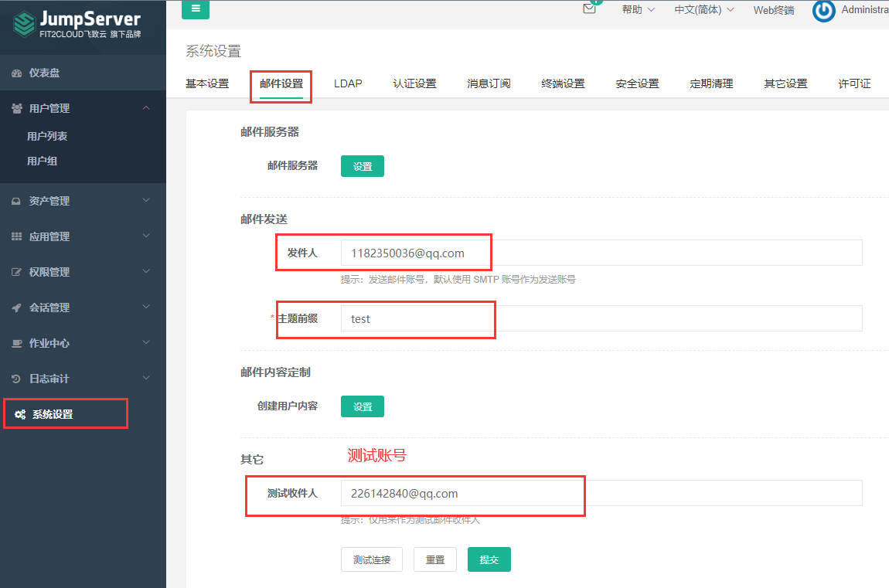Select the 用户管理 users icon in sidebar
889x588 pixels.
click(18, 108)
